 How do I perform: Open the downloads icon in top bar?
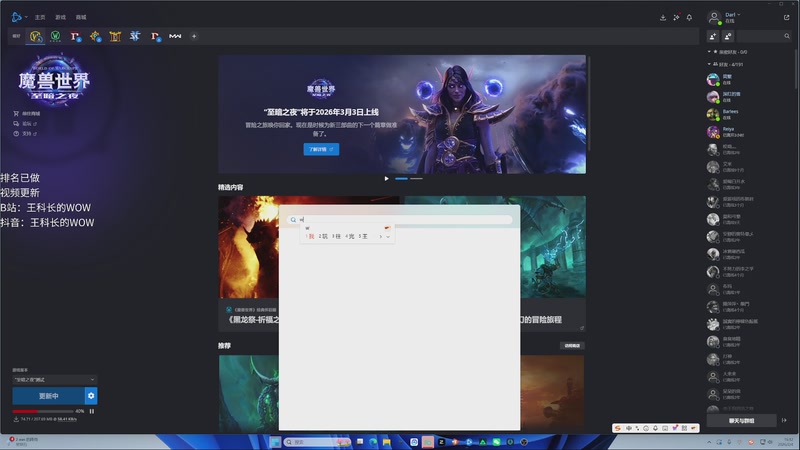pos(663,17)
